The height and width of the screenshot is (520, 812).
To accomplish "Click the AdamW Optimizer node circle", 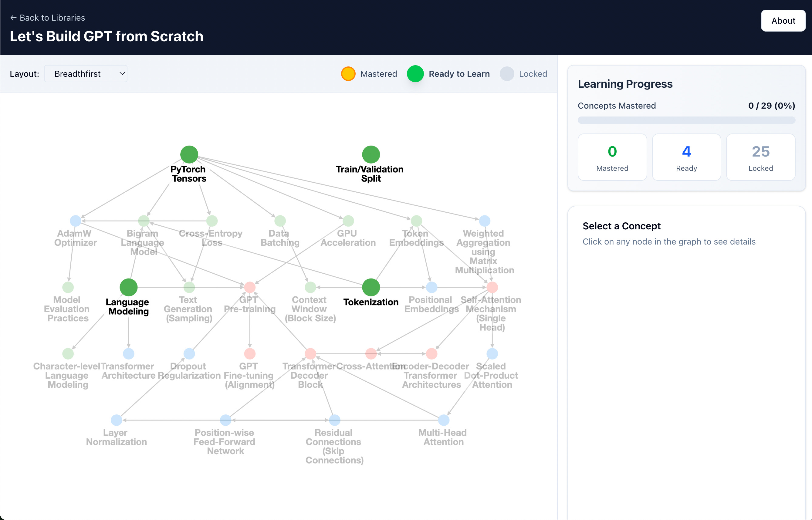I will pyautogui.click(x=75, y=221).
